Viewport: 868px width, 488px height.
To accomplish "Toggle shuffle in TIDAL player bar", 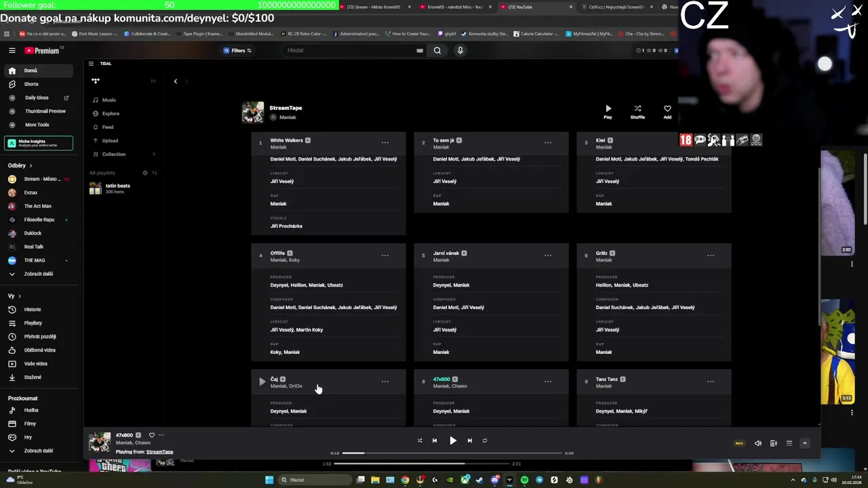I will [x=419, y=441].
